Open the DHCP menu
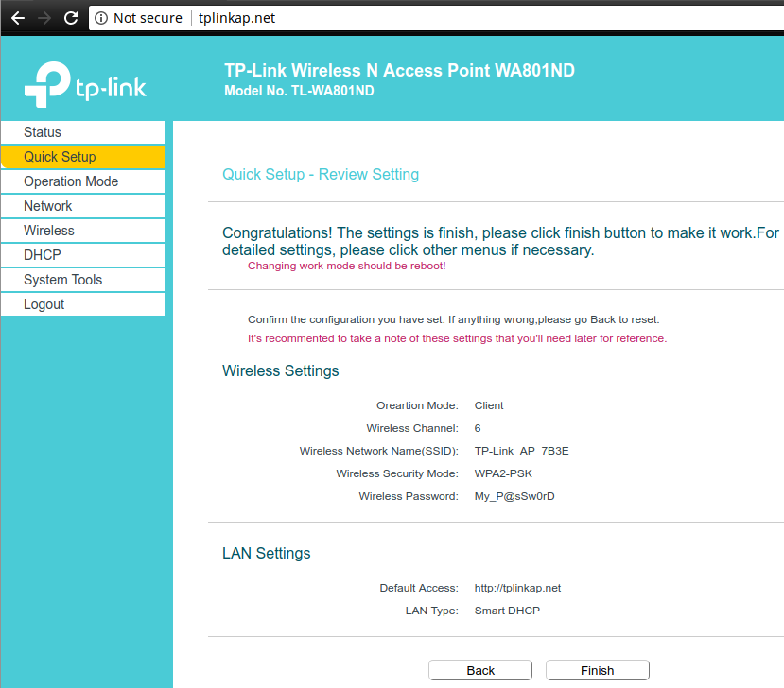The height and width of the screenshot is (688, 784). click(x=83, y=255)
